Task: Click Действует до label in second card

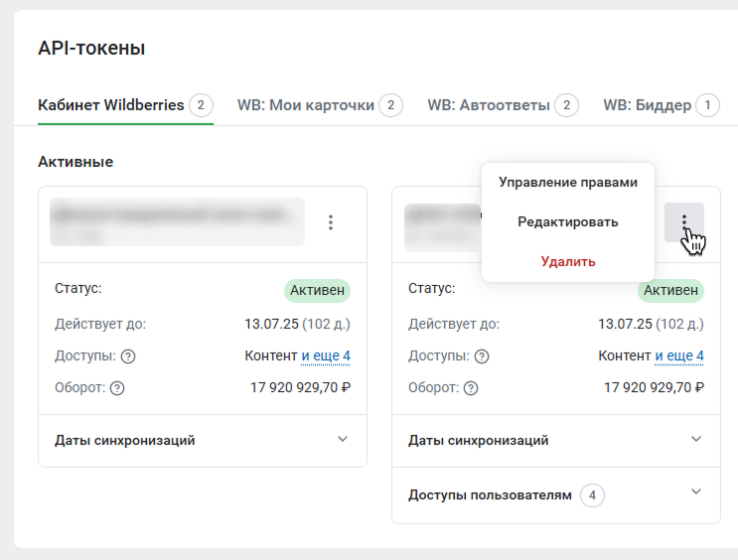Action: (454, 324)
